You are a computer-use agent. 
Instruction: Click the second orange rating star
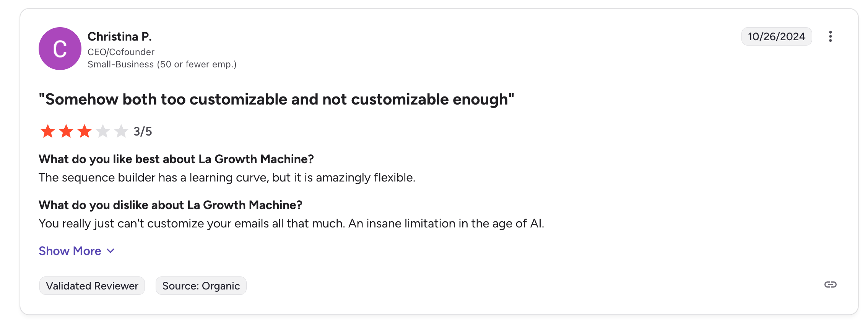(x=66, y=131)
